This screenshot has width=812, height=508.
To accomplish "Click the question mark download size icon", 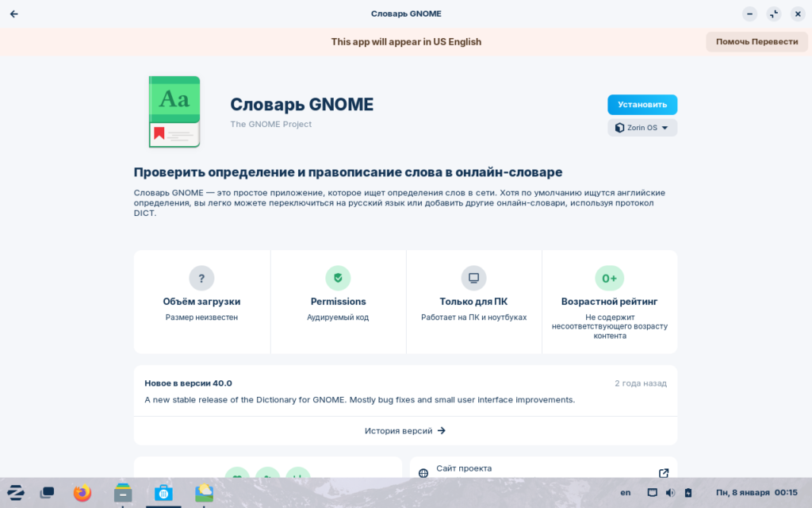I will pos(201,279).
